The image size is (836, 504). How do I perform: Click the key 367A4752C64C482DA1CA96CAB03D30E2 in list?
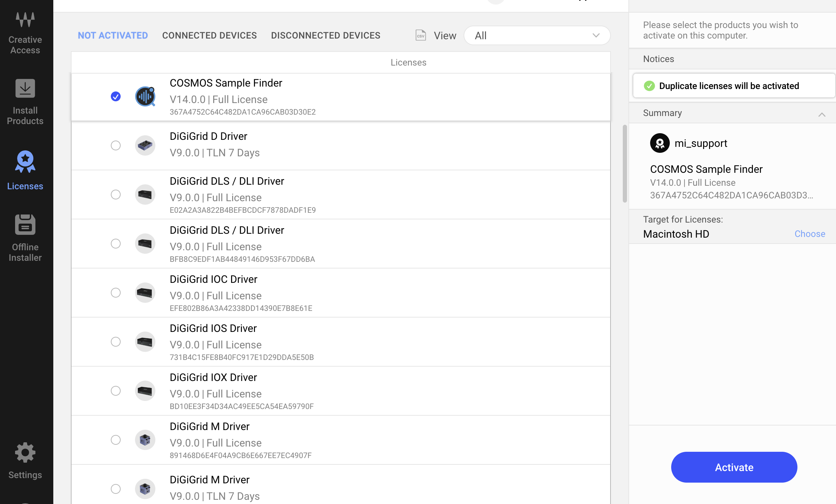coord(243,112)
